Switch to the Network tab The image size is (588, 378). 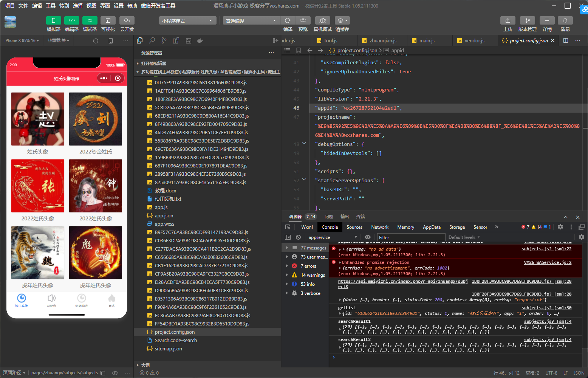379,227
